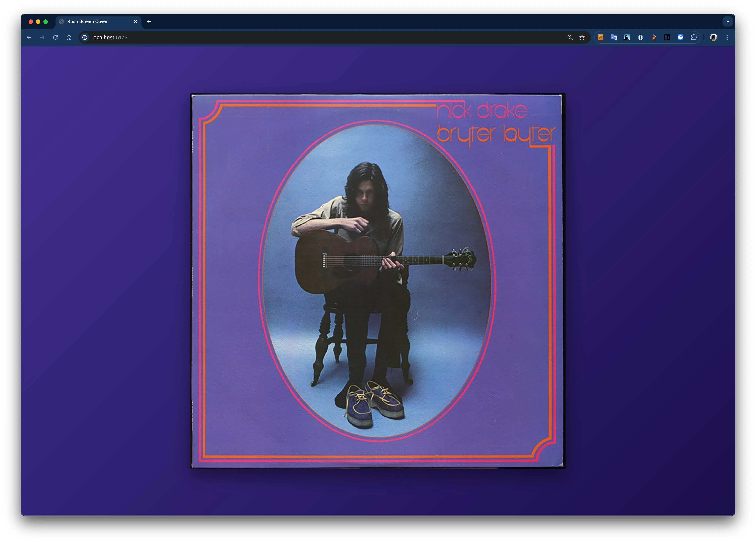The height and width of the screenshot is (543, 756).
Task: Open the black bookmark panel extension
Action: coord(667,37)
